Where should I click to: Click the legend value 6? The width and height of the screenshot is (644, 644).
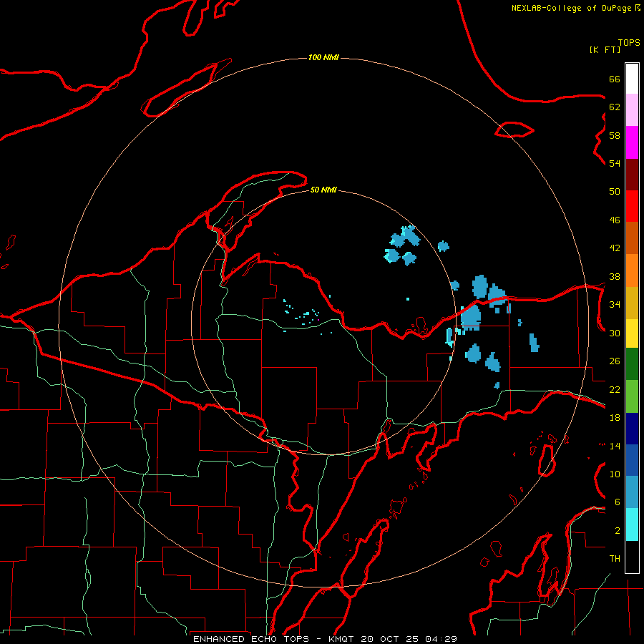click(618, 502)
